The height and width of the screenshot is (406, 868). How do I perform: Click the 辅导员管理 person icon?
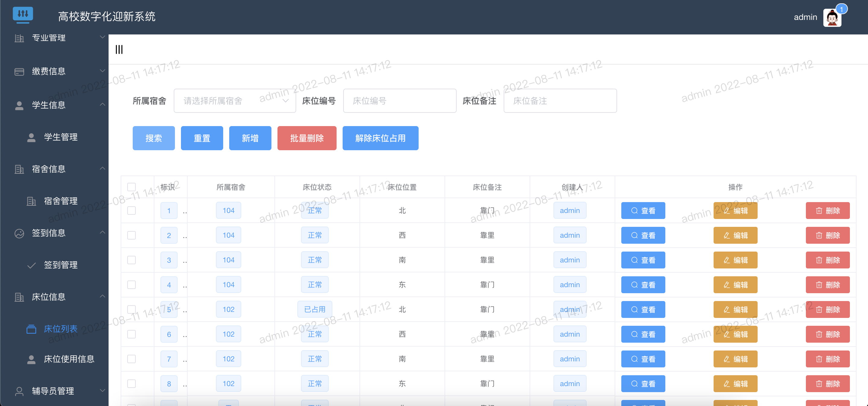coord(19,391)
